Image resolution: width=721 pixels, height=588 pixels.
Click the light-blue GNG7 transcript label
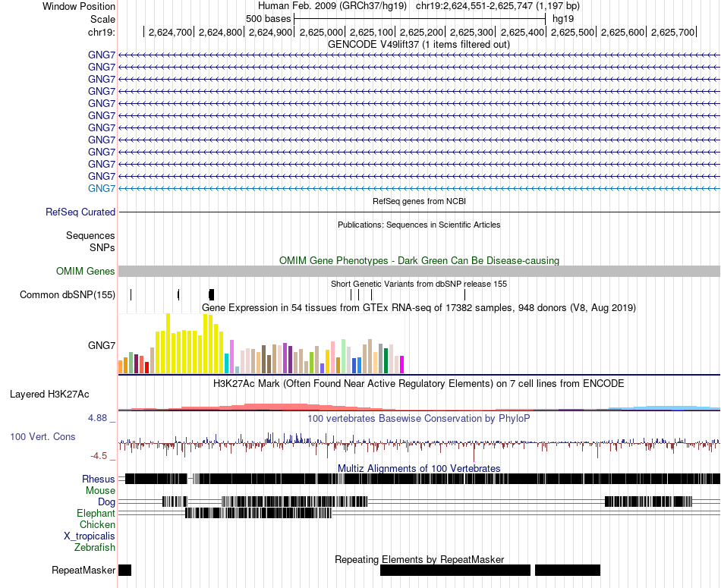pyautogui.click(x=102, y=188)
